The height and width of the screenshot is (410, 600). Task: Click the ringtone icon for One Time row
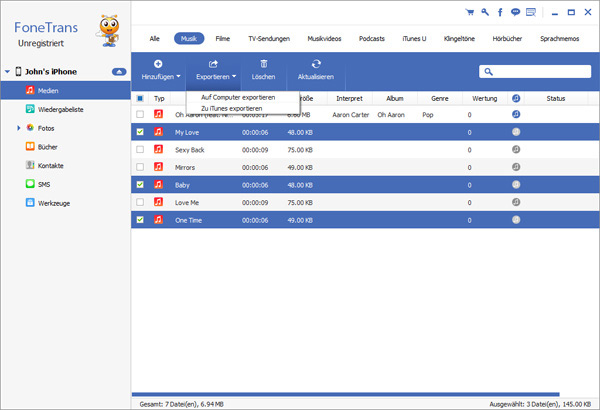click(x=516, y=220)
